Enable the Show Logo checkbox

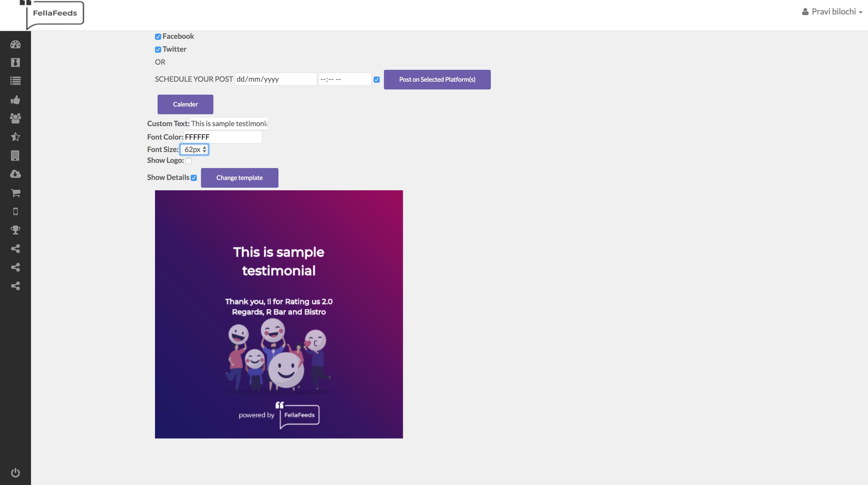click(x=189, y=161)
